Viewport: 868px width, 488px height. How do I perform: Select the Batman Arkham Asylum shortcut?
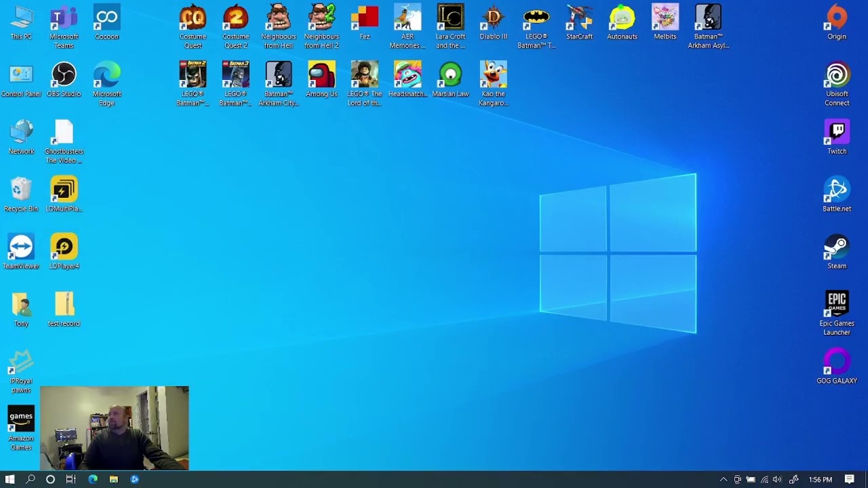(708, 27)
